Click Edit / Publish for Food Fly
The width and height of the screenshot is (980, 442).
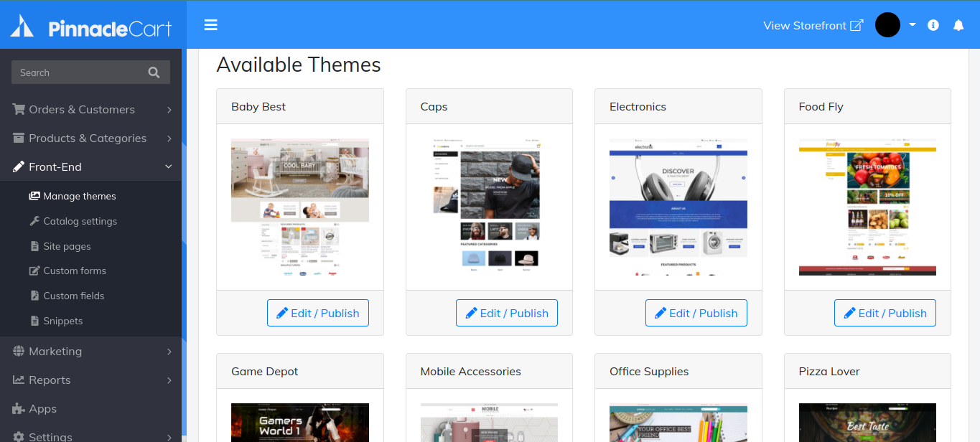pos(885,313)
